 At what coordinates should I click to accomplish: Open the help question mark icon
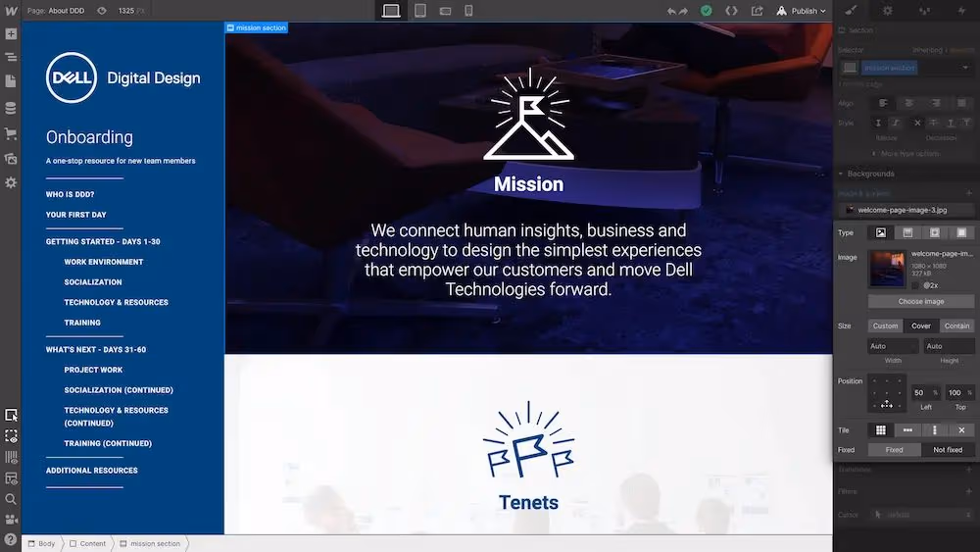pyautogui.click(x=11, y=540)
